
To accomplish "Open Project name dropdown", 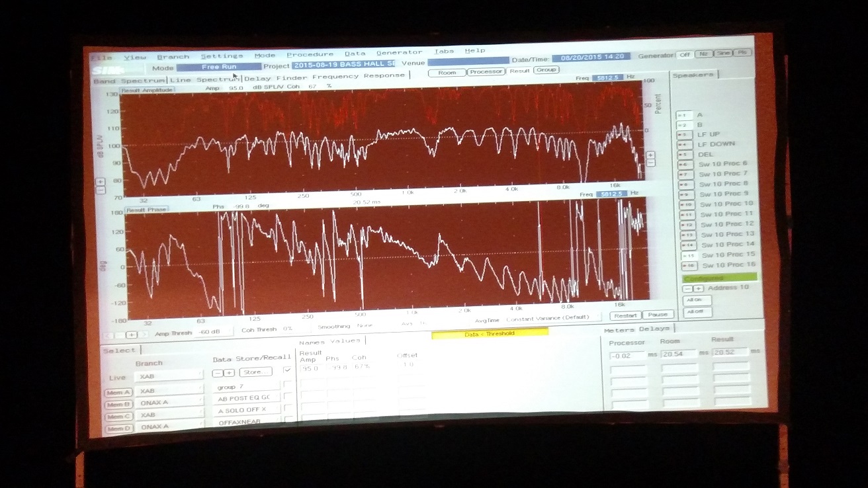I will (x=343, y=64).
